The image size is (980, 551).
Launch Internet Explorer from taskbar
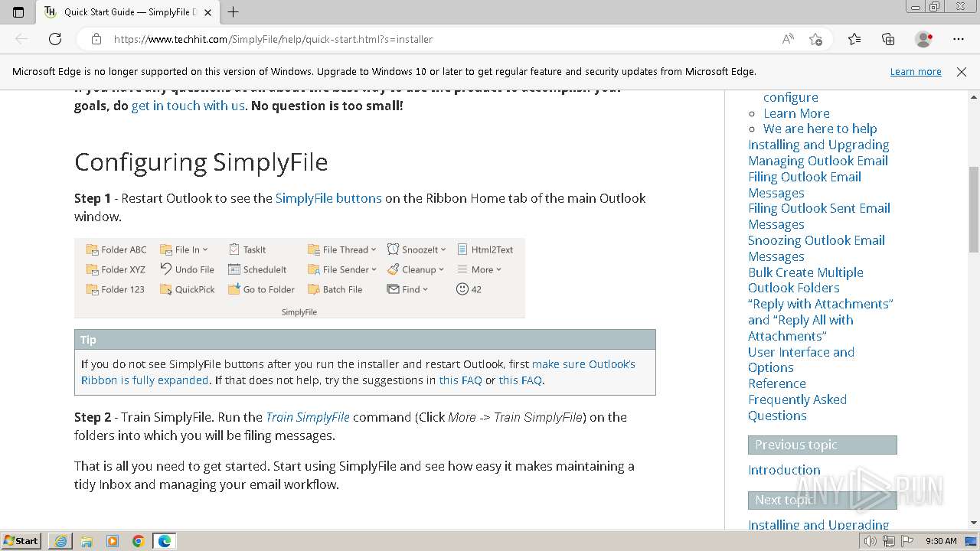click(60, 541)
